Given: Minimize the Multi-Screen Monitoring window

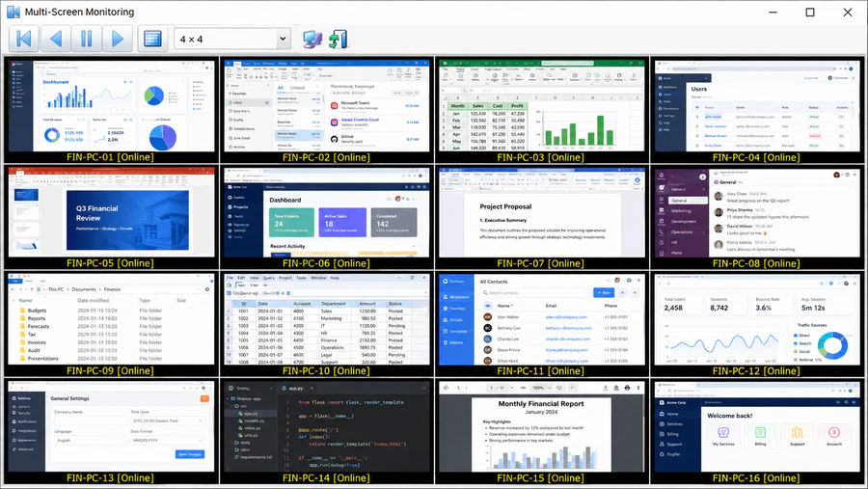Looking at the screenshot, I should coord(773,13).
